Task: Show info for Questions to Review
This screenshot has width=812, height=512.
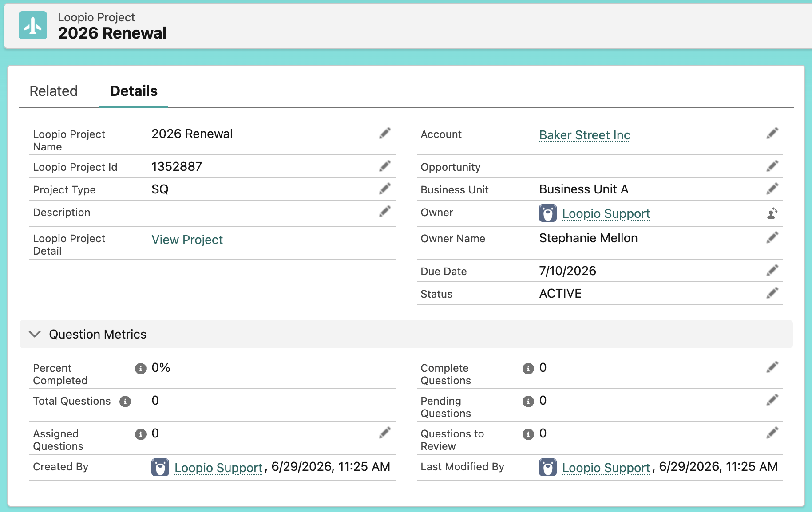Action: pos(528,434)
